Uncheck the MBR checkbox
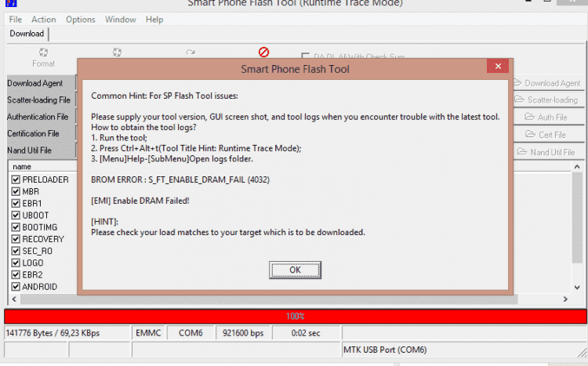This screenshot has width=588, height=366. [x=16, y=192]
